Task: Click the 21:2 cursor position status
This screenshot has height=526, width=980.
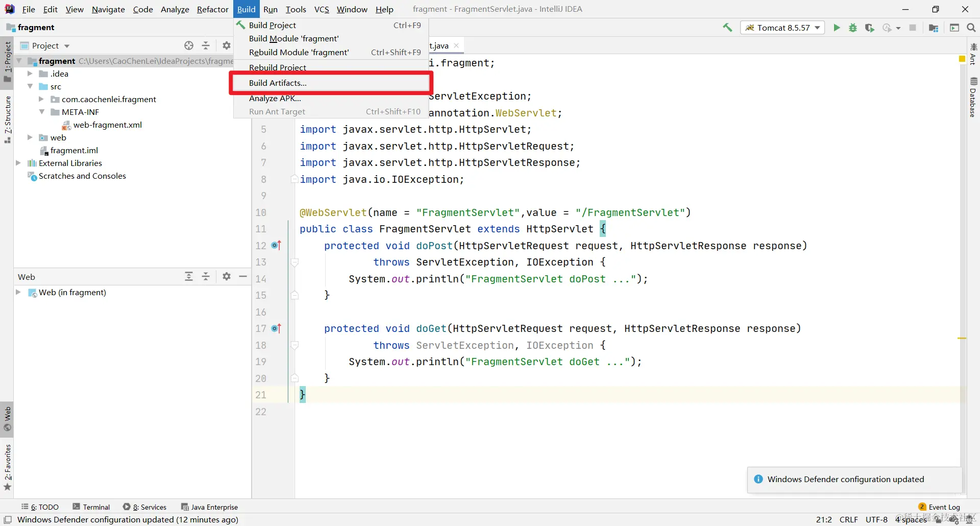Action: 824,519
